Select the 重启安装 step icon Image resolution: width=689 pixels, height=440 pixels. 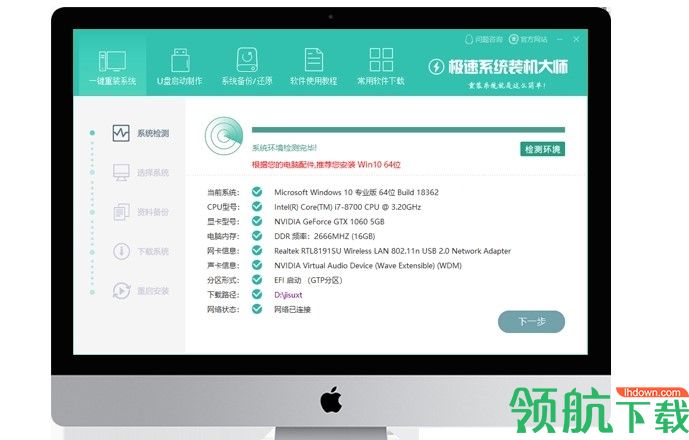click(121, 291)
